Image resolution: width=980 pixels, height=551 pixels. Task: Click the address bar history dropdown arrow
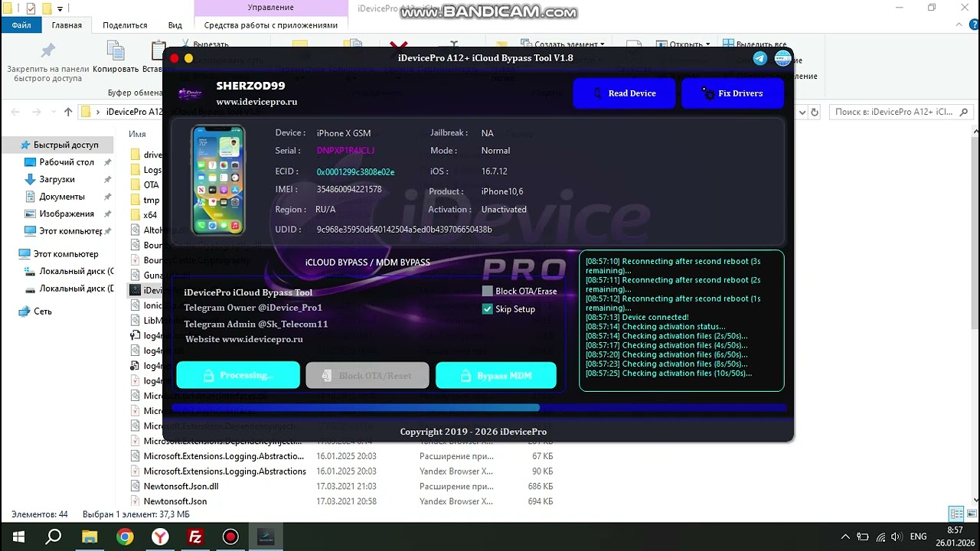coord(802,112)
